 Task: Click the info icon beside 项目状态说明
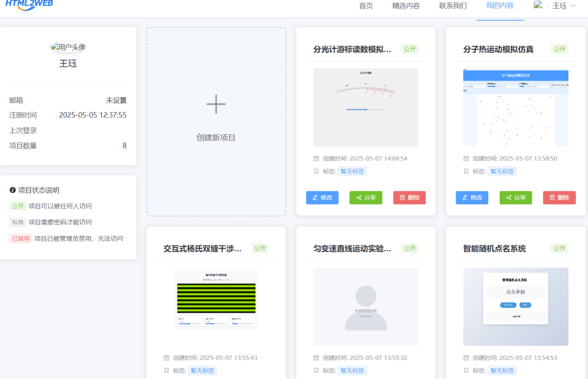(x=13, y=190)
